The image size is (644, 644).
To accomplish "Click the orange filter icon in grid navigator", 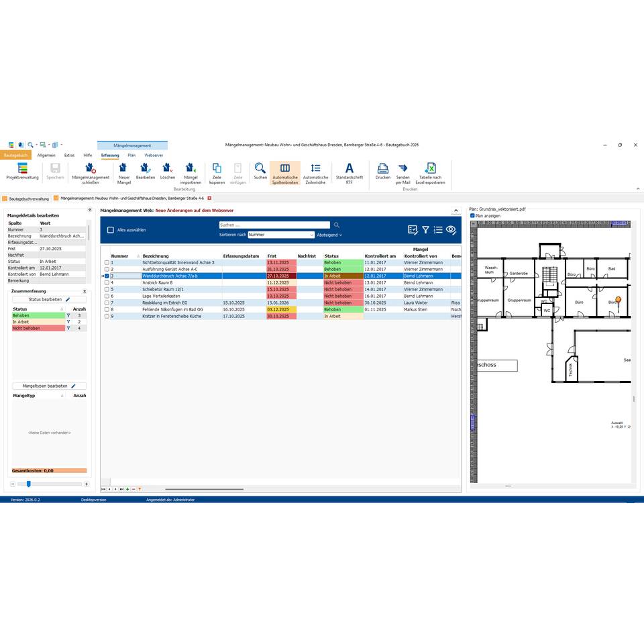I will click(140, 489).
